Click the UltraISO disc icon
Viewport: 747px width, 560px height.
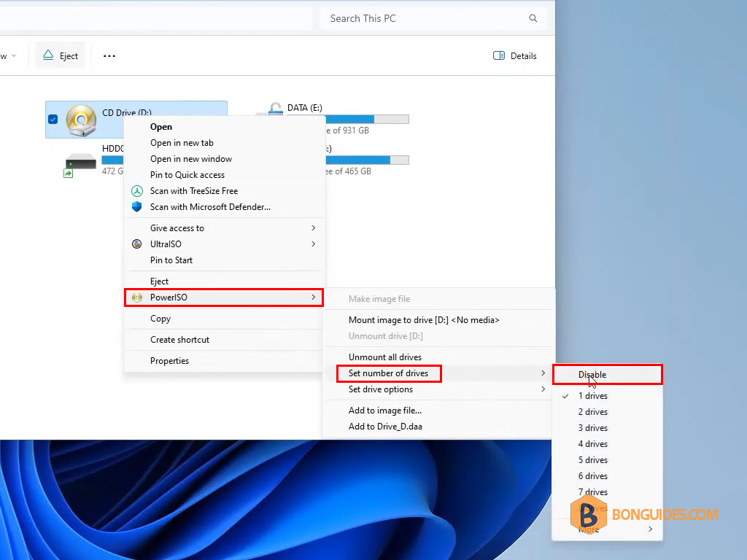[x=137, y=244]
